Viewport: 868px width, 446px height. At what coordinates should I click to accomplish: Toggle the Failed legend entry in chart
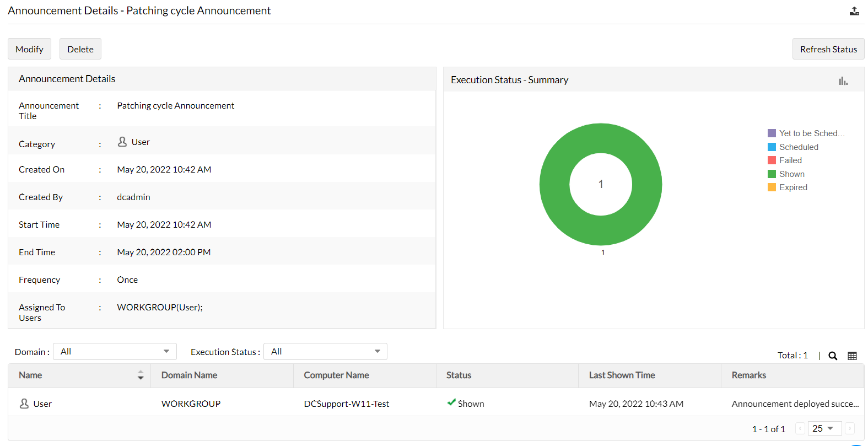(x=785, y=160)
